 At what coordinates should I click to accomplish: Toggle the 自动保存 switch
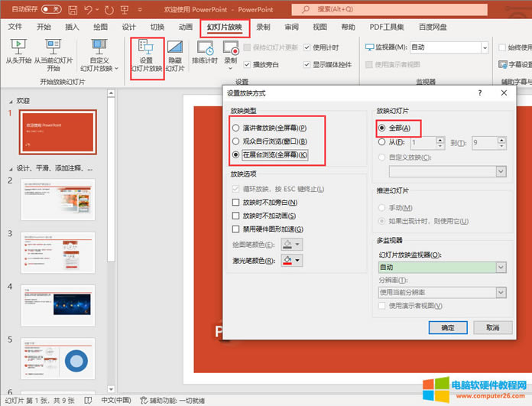click(50, 9)
